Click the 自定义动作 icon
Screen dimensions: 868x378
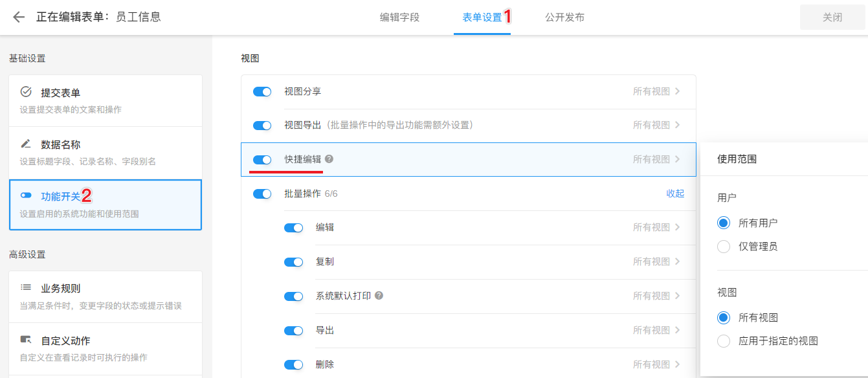click(x=26, y=340)
